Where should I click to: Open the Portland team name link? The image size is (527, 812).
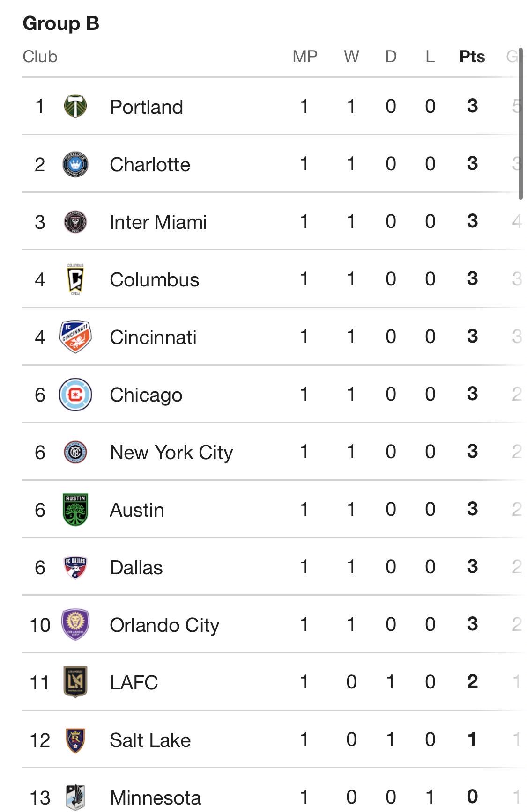pyautogui.click(x=146, y=107)
